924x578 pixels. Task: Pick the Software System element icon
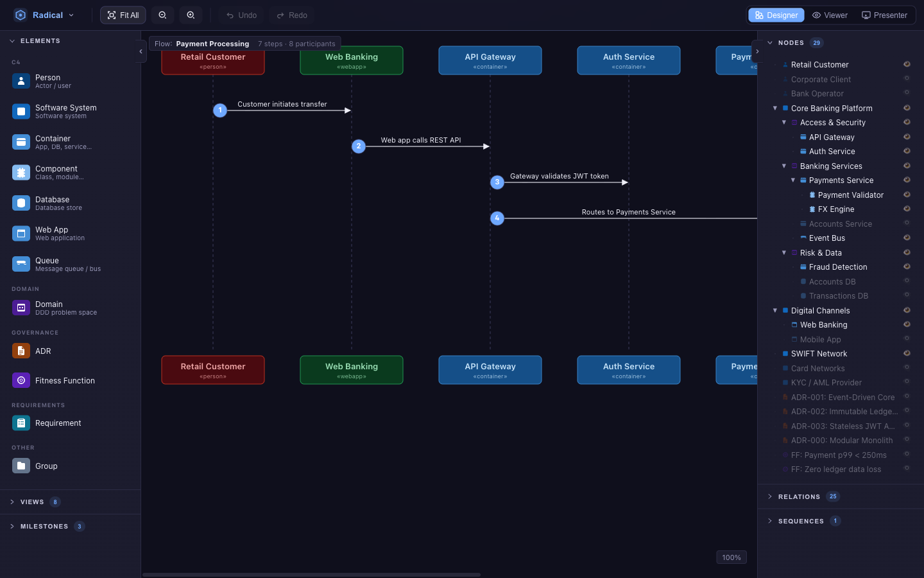[21, 112]
